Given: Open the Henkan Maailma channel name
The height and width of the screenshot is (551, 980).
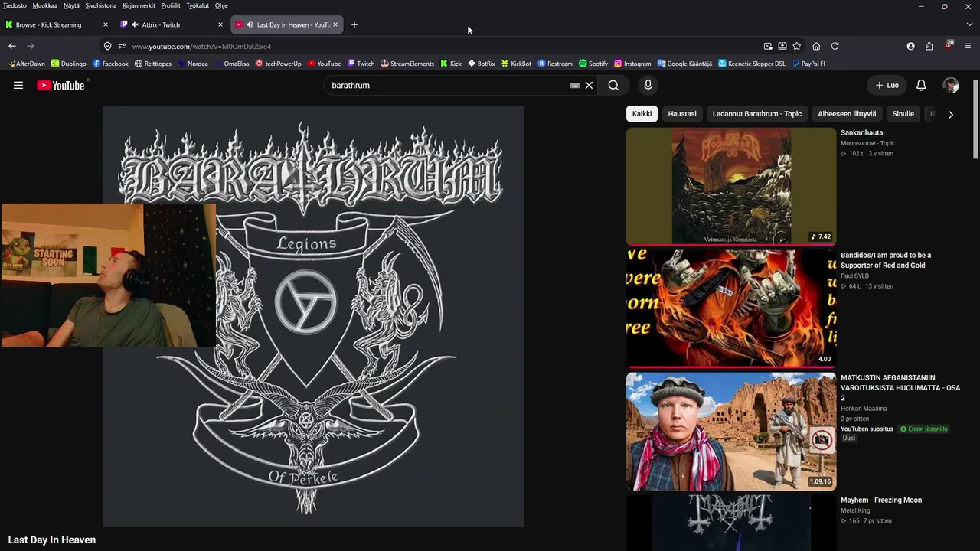Looking at the screenshot, I should tap(864, 409).
